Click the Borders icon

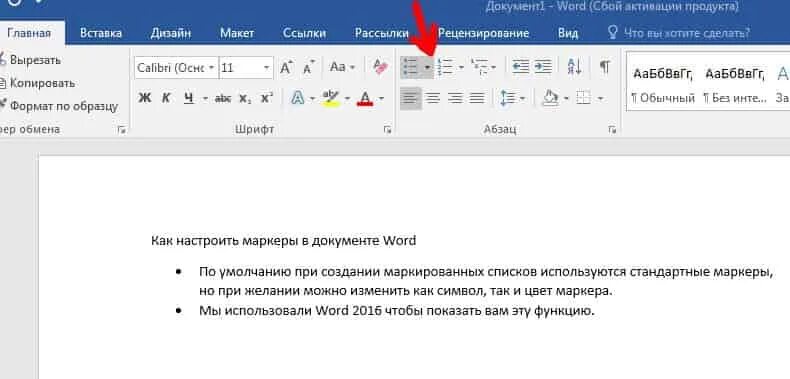click(x=583, y=98)
